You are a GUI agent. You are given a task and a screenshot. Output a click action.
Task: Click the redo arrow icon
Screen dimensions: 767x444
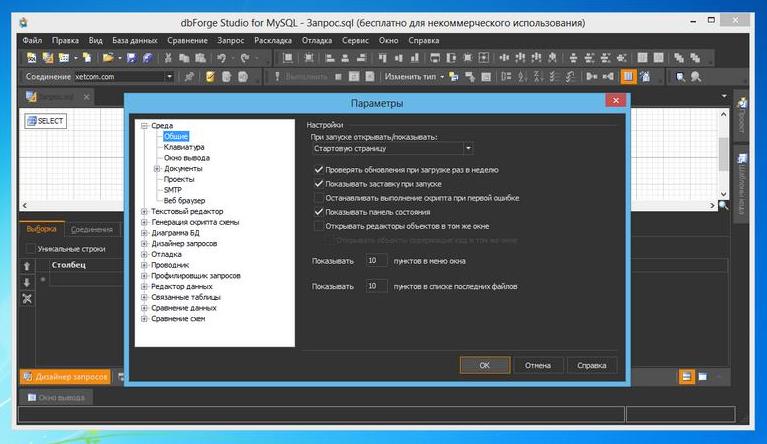point(245,58)
